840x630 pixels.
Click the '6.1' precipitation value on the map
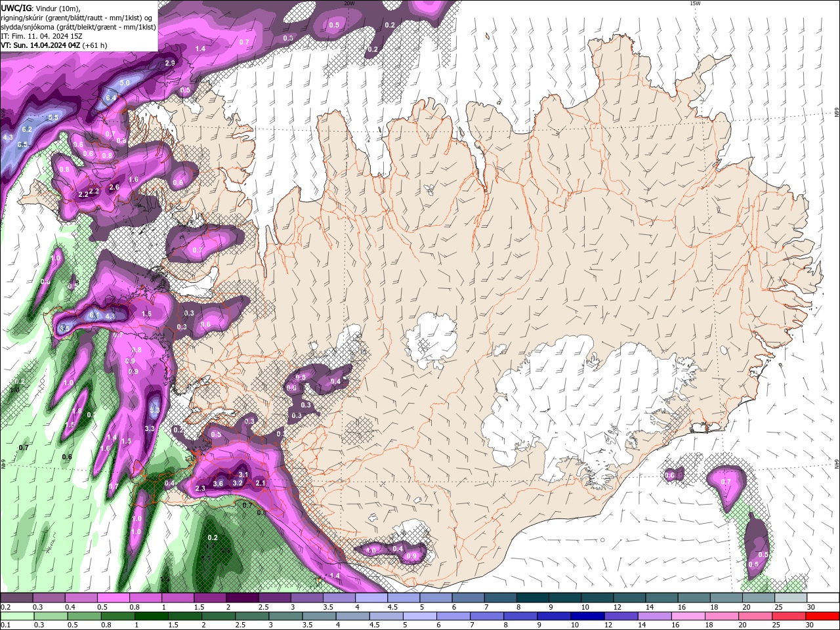(94, 316)
